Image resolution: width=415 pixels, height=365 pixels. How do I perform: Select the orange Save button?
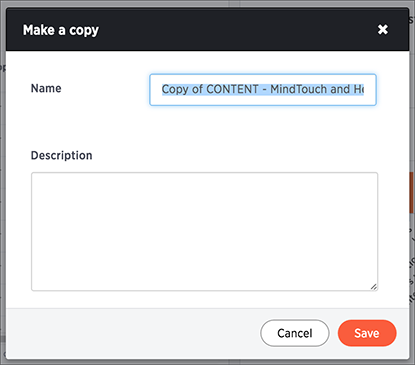pyautogui.click(x=367, y=333)
